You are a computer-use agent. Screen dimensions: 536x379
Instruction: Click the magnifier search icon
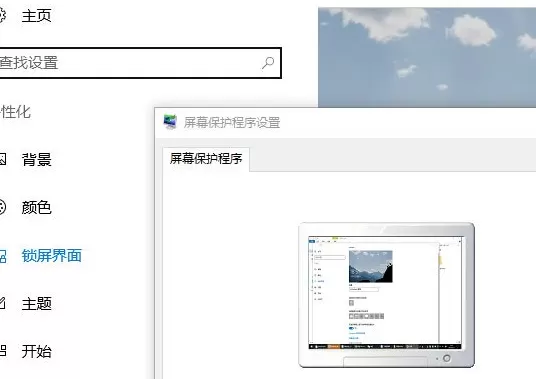268,63
